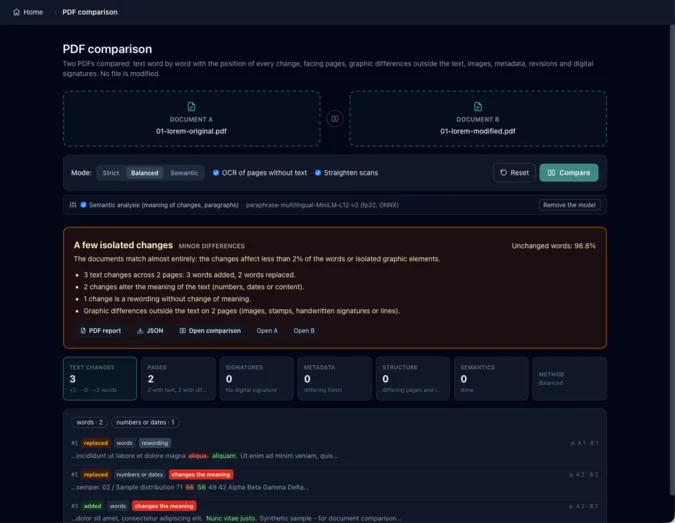
Task: Click the Reset button
Action: [514, 173]
